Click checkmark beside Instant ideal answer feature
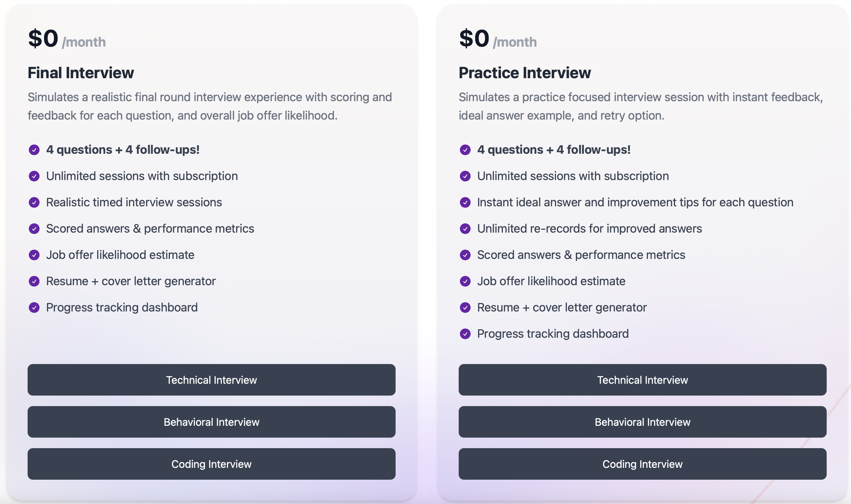Viewport: 851px width, 504px height. [x=465, y=202]
